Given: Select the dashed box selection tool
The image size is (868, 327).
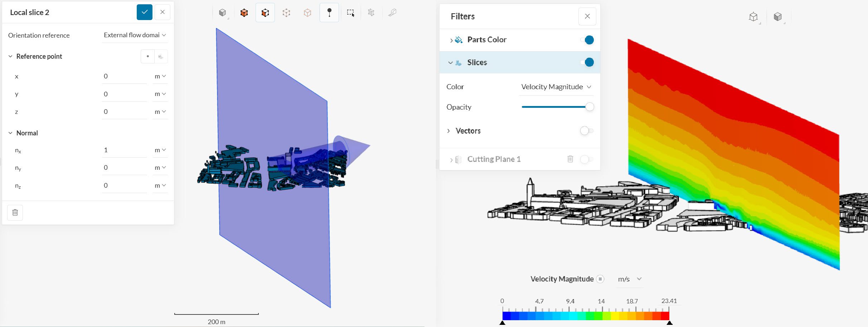Looking at the screenshot, I should tap(350, 13).
